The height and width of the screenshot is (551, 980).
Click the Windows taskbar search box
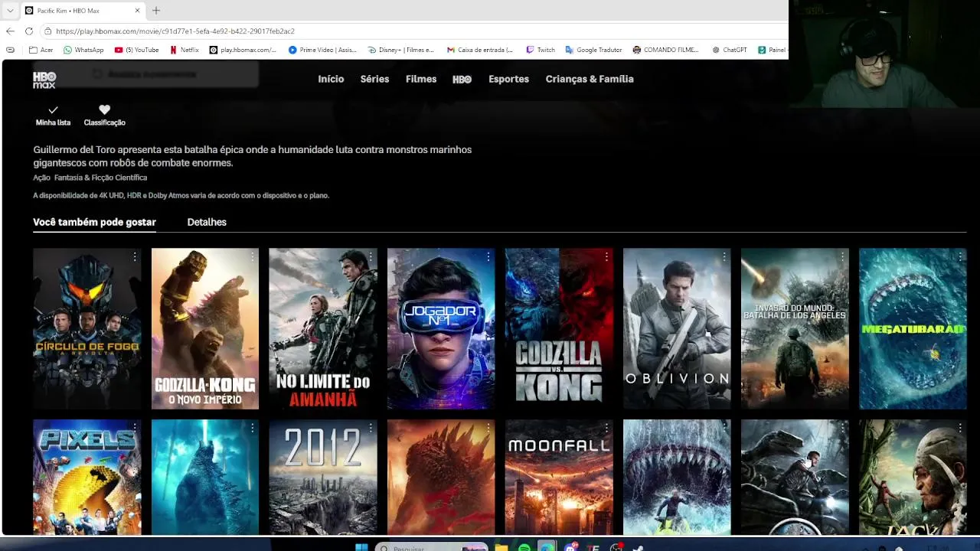(432, 548)
